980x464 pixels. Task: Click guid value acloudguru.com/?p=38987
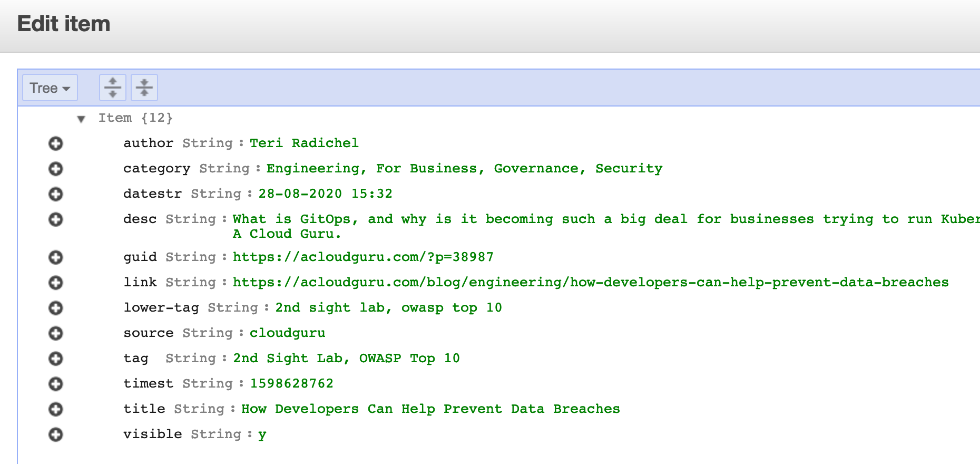point(363,257)
